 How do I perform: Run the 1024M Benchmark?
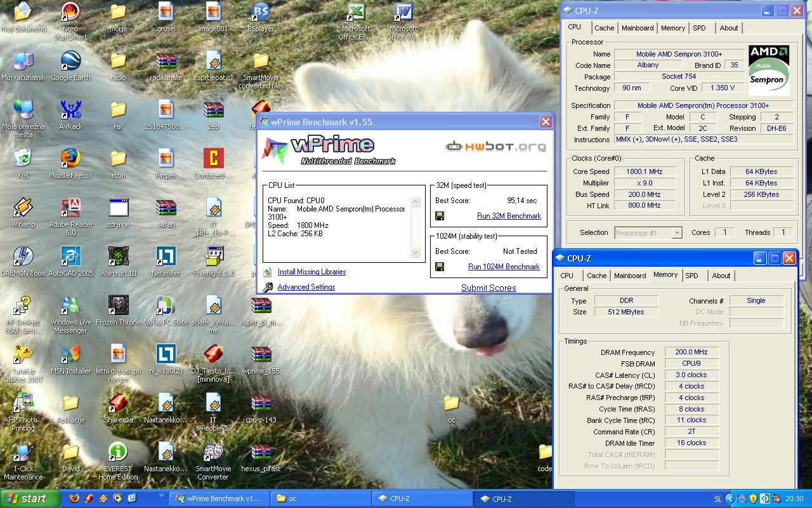[x=504, y=267]
